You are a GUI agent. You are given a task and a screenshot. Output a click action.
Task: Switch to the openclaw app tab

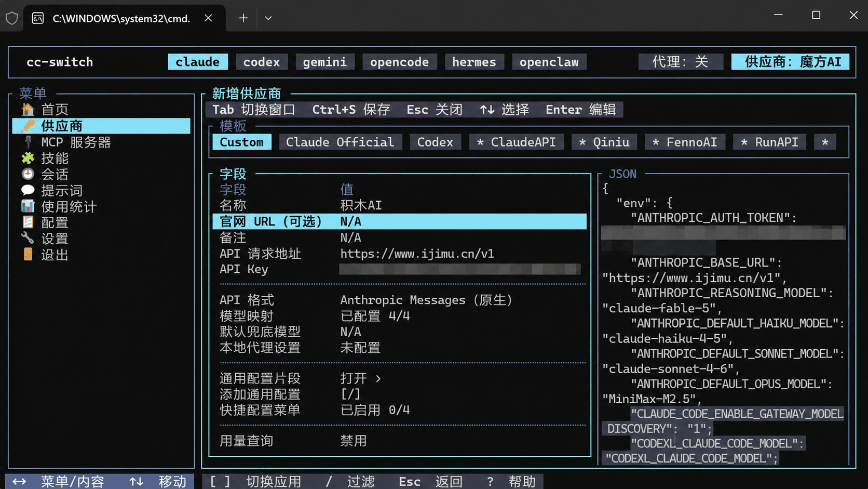pos(549,62)
